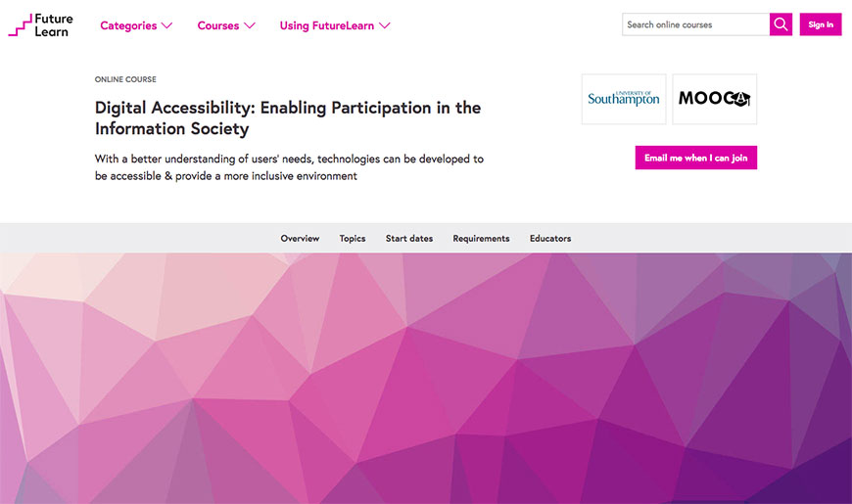Expand the Categories dropdown menu
The height and width of the screenshot is (504, 852).
point(135,25)
